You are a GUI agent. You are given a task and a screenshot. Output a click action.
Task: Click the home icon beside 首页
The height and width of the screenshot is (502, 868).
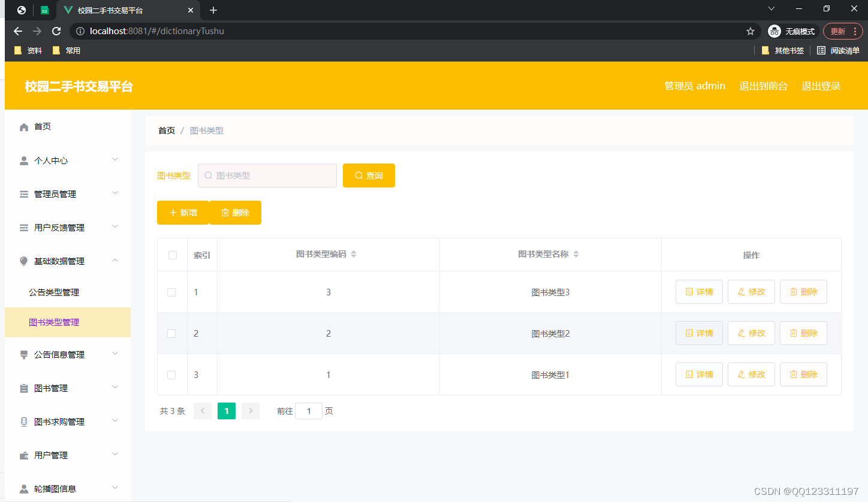[x=24, y=127]
